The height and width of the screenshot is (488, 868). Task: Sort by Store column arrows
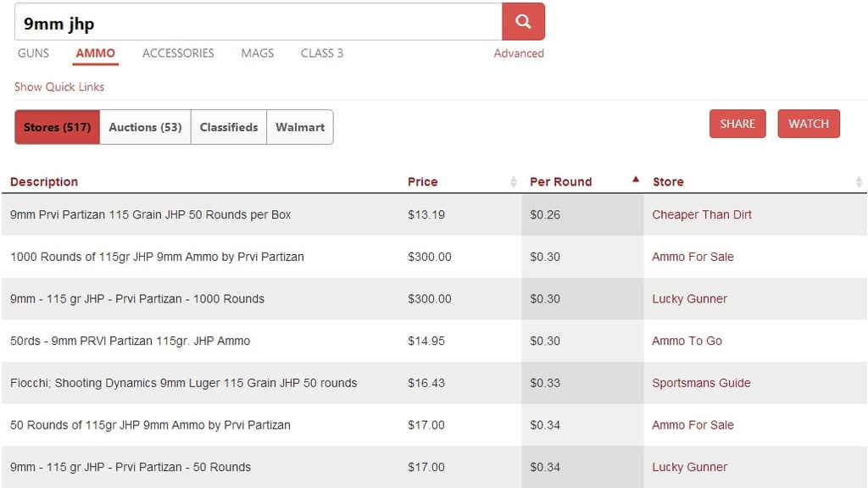pos(859,182)
